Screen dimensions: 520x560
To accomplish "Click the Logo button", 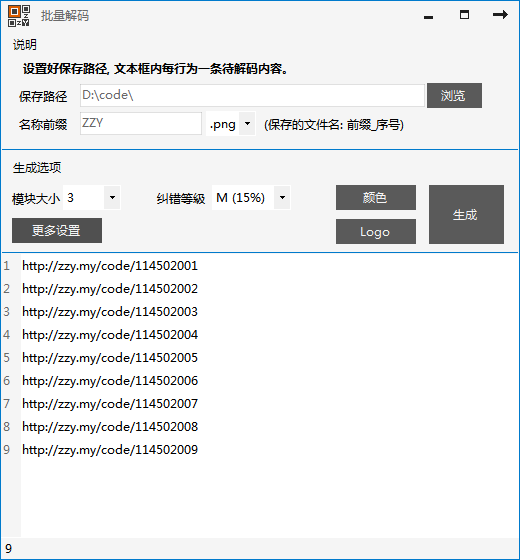I will pyautogui.click(x=376, y=232).
